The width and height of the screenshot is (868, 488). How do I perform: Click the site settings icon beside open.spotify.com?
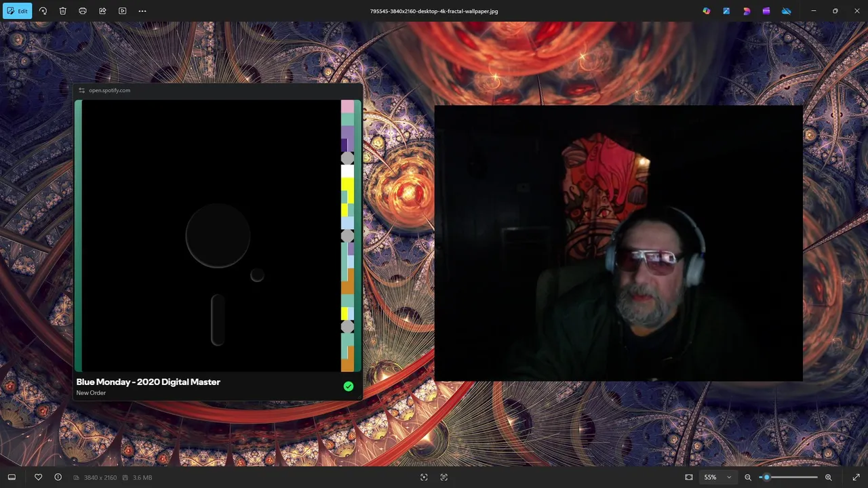pos(81,90)
